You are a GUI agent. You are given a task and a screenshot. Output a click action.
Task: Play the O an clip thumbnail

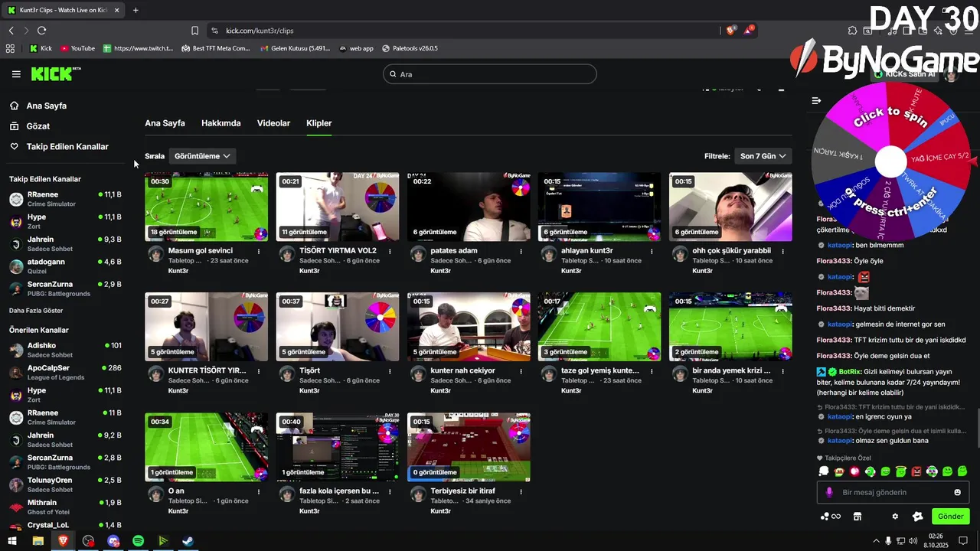(x=207, y=447)
